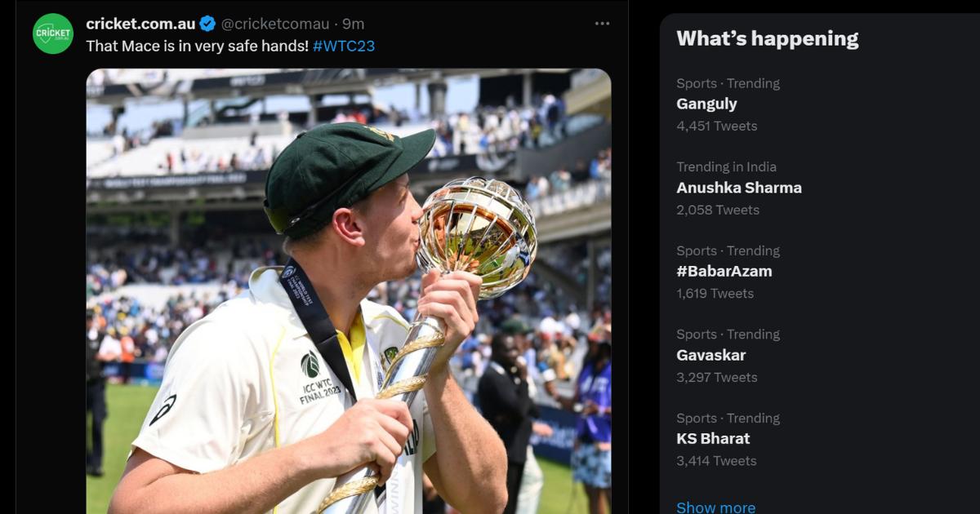The width and height of the screenshot is (980, 514).
Task: Open the #WTC23 hashtag link
Action: pos(344,46)
